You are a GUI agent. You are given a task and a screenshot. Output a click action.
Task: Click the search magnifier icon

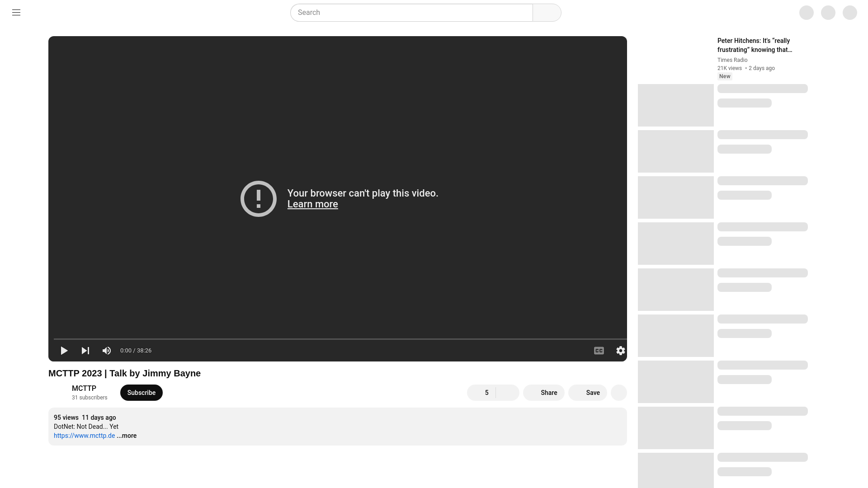pyautogui.click(x=546, y=13)
